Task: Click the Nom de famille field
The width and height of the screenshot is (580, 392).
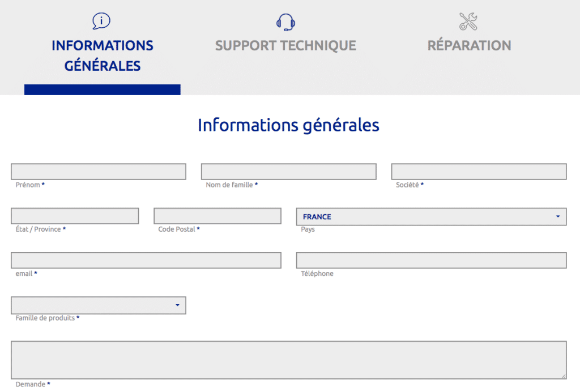Action: pos(288,171)
